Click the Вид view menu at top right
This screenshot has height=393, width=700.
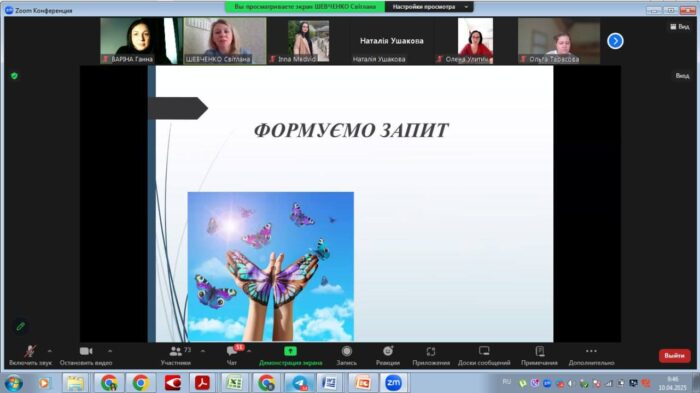pos(679,27)
